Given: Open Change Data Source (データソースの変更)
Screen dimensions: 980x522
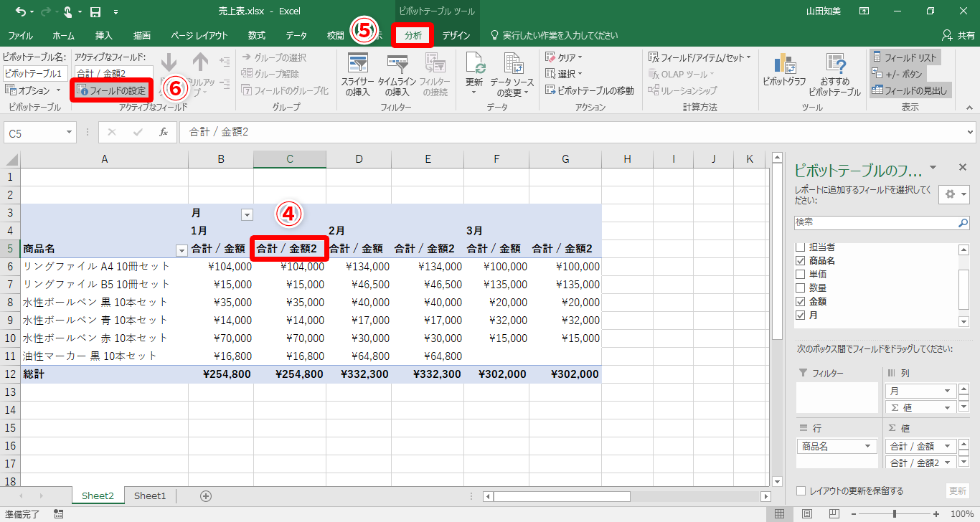Looking at the screenshot, I should [x=512, y=75].
